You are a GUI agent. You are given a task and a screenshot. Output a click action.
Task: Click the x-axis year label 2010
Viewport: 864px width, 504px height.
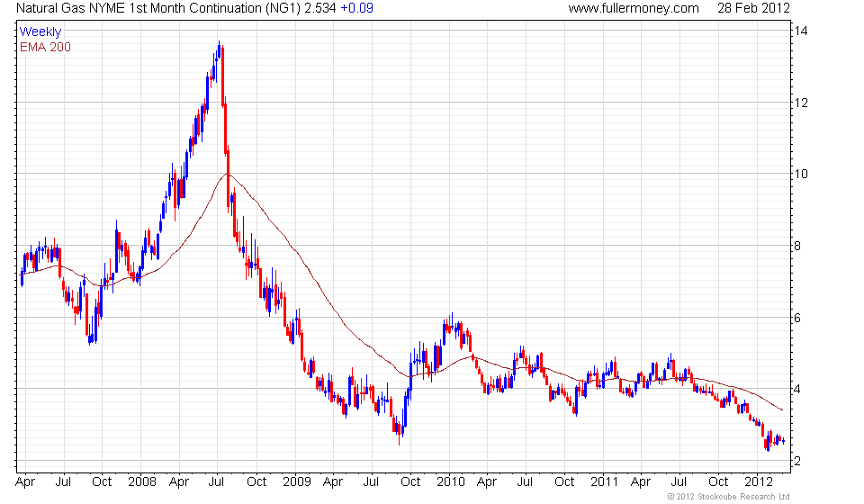pos(451,482)
